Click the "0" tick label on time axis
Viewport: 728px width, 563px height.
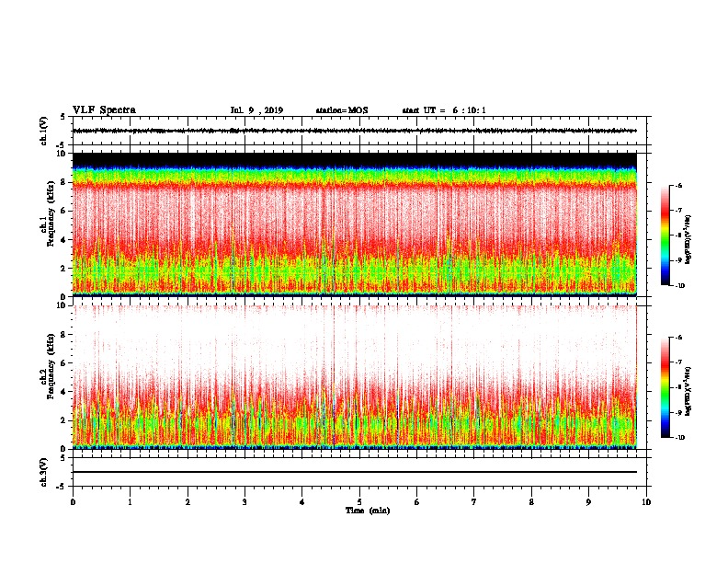click(73, 502)
